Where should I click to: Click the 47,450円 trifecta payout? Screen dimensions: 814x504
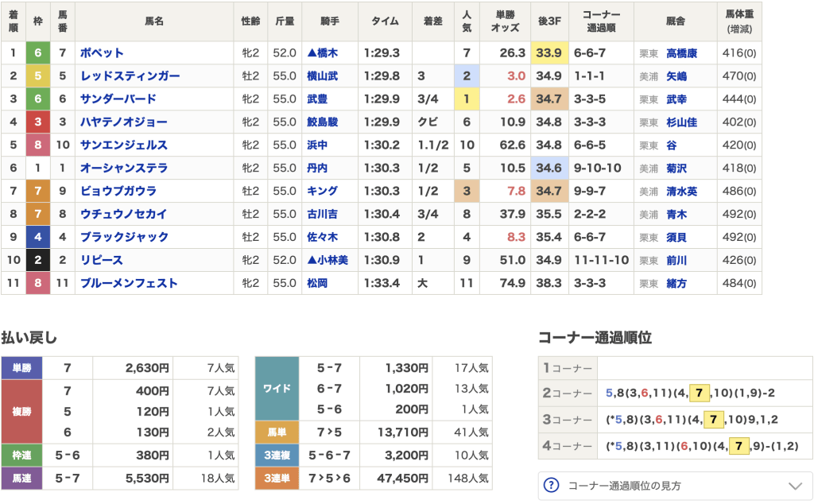402,478
